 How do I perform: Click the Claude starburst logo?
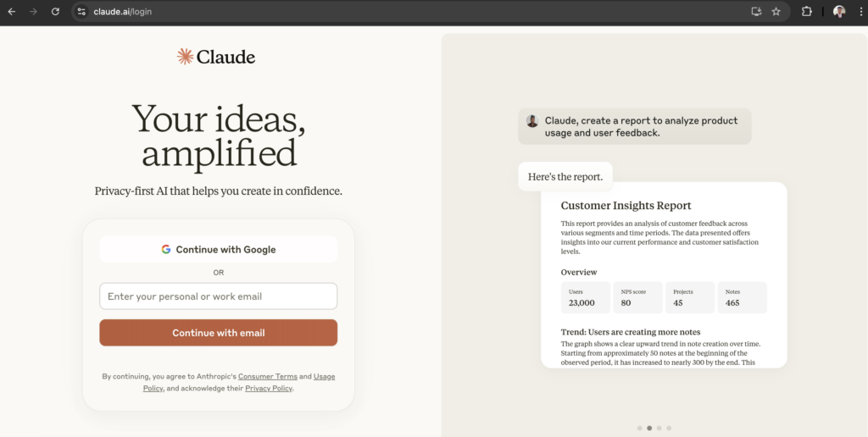(185, 57)
